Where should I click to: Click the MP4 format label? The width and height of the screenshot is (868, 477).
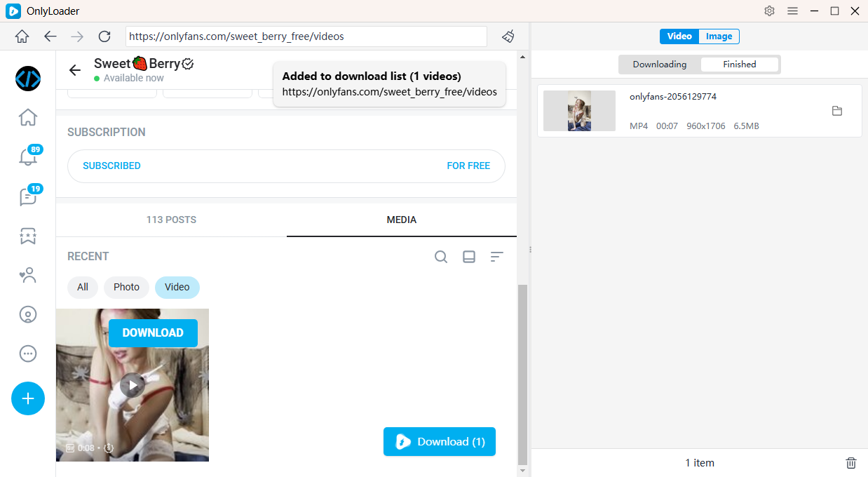point(639,126)
